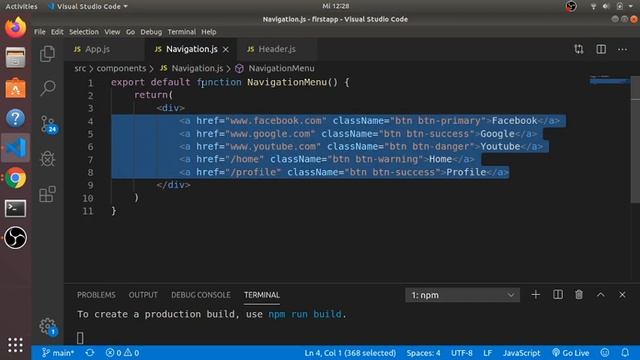The width and height of the screenshot is (640, 360).
Task: Switch to the PROBLEMS panel tab
Action: click(x=96, y=295)
